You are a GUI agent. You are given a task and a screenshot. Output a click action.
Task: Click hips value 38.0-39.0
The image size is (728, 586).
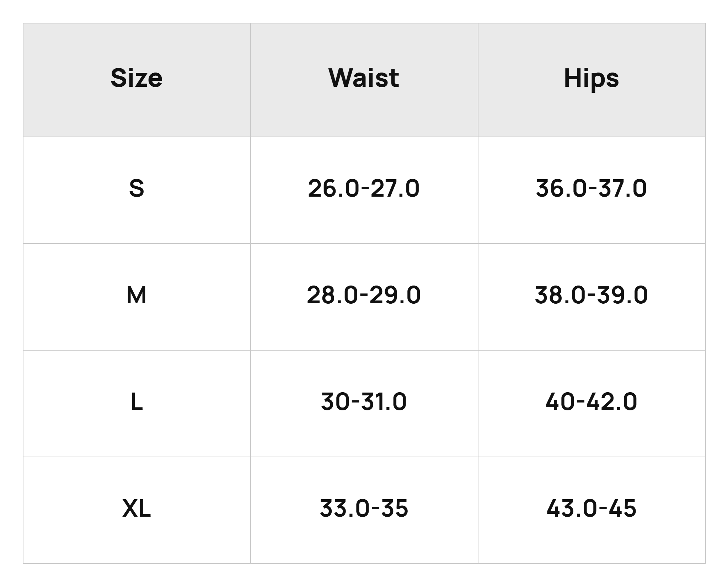click(591, 295)
